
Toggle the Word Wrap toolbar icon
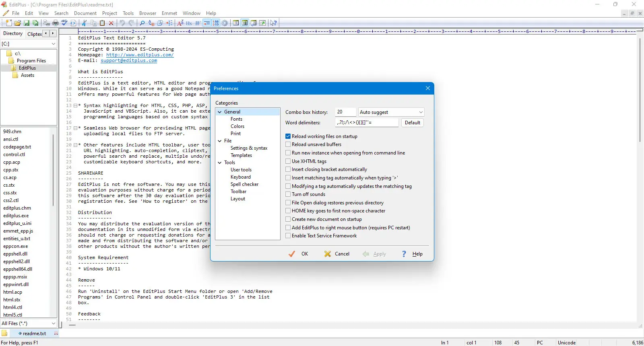(x=207, y=23)
